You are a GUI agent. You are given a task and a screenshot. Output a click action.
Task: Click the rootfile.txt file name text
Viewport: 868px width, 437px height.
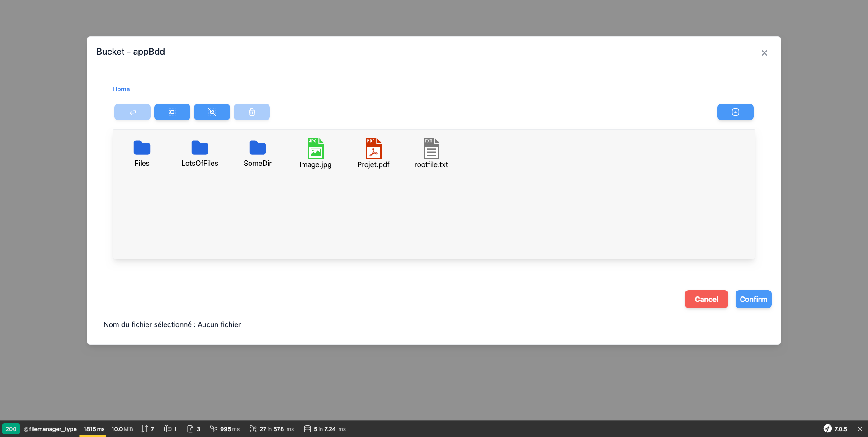pyautogui.click(x=431, y=164)
